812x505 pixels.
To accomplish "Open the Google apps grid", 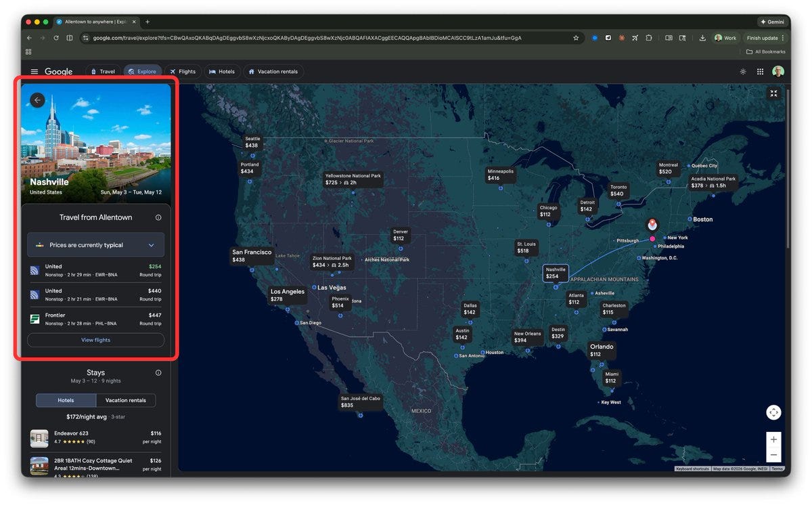I will click(x=760, y=72).
